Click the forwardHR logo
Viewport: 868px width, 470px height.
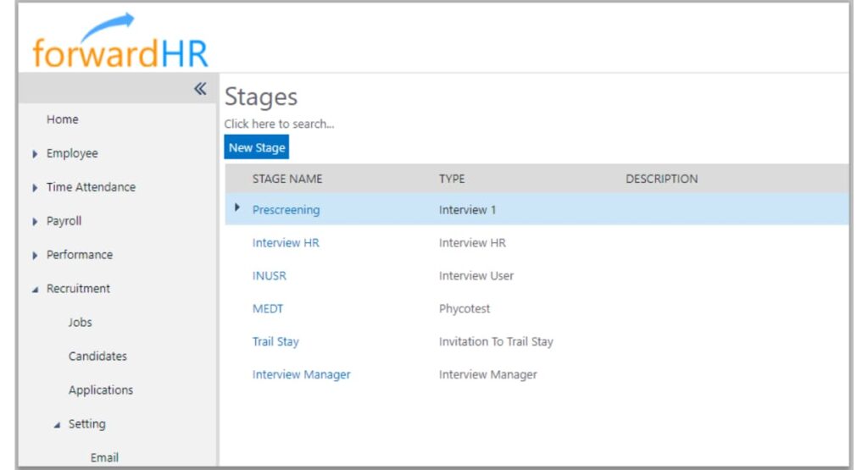coord(120,42)
